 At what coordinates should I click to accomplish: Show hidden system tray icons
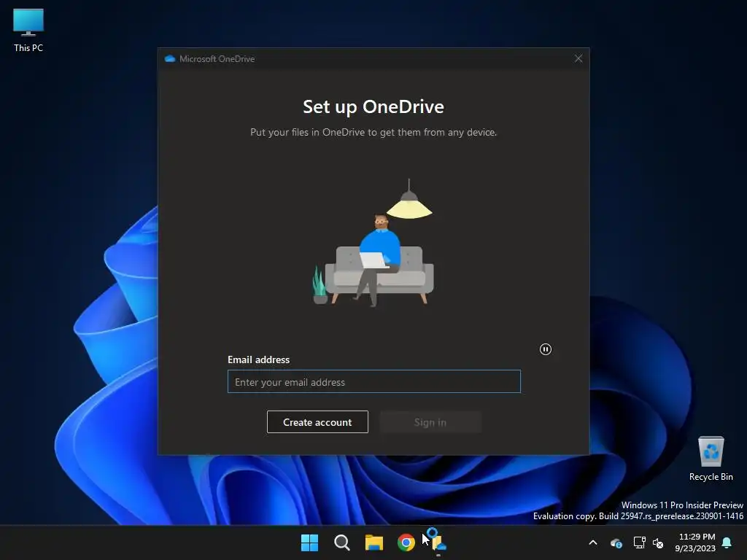593,542
